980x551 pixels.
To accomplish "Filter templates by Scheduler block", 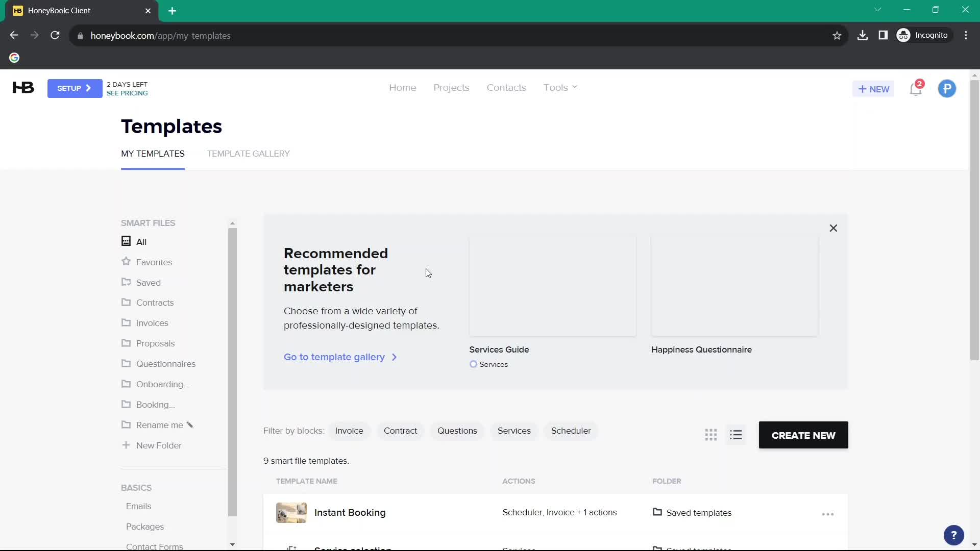I will pos(571,431).
